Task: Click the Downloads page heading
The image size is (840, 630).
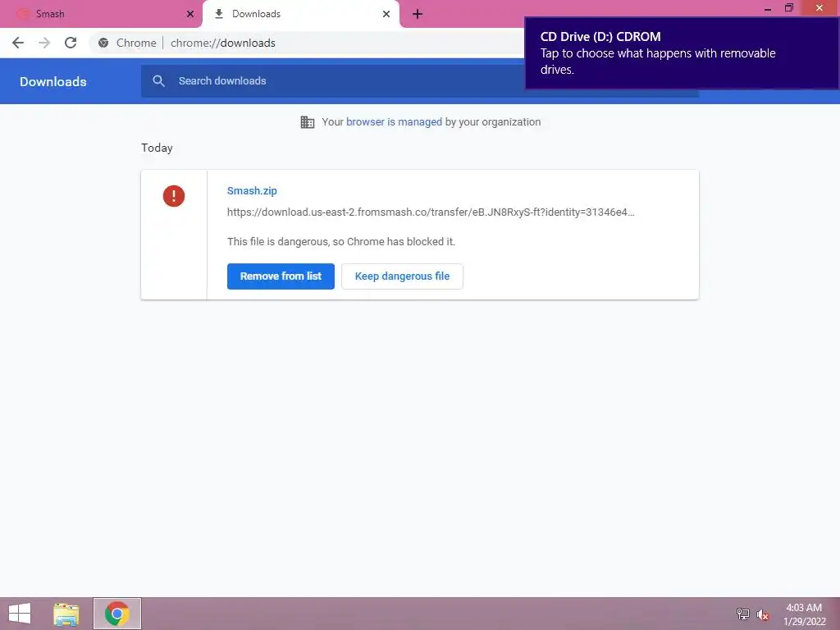Action: point(53,81)
